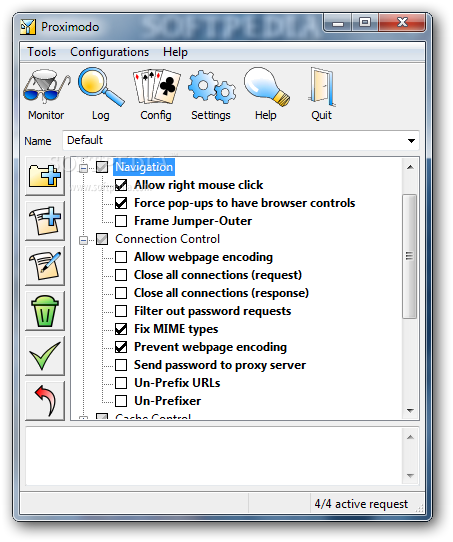Click the add new folder button

tap(45, 176)
